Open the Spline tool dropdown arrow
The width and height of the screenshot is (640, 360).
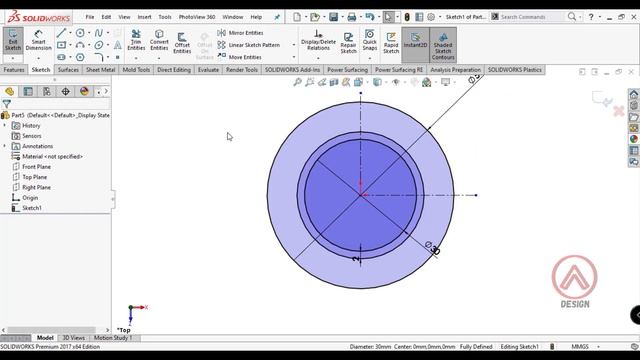pos(108,33)
